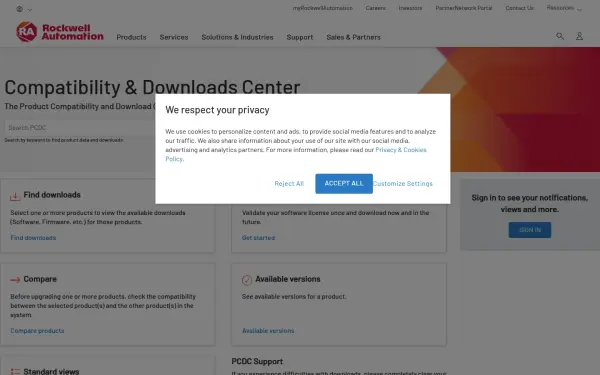600x375 pixels.
Task: Follow the Compare products link
Action: pyautogui.click(x=37, y=331)
